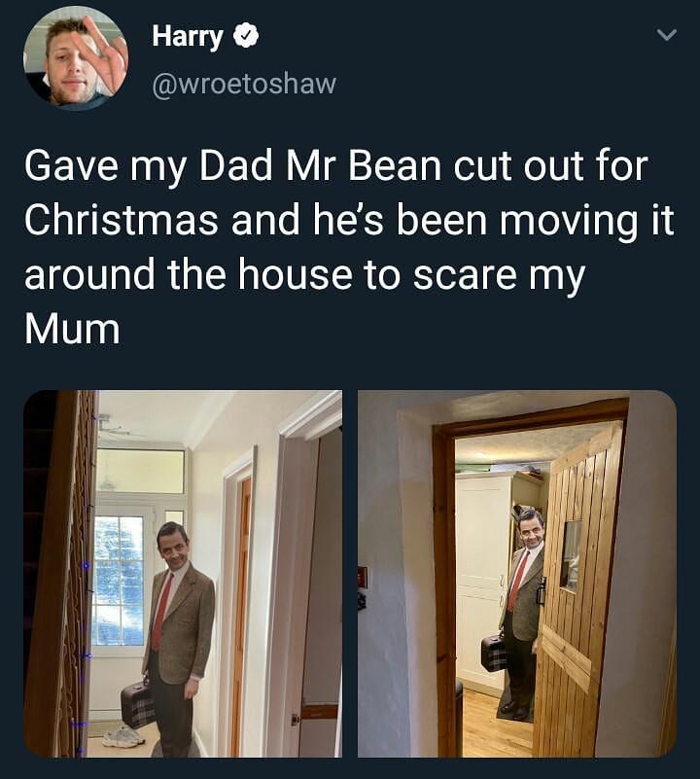Image resolution: width=700 pixels, height=779 pixels.
Task: Click Mr Bean's face in left photo
Action: click(x=172, y=547)
